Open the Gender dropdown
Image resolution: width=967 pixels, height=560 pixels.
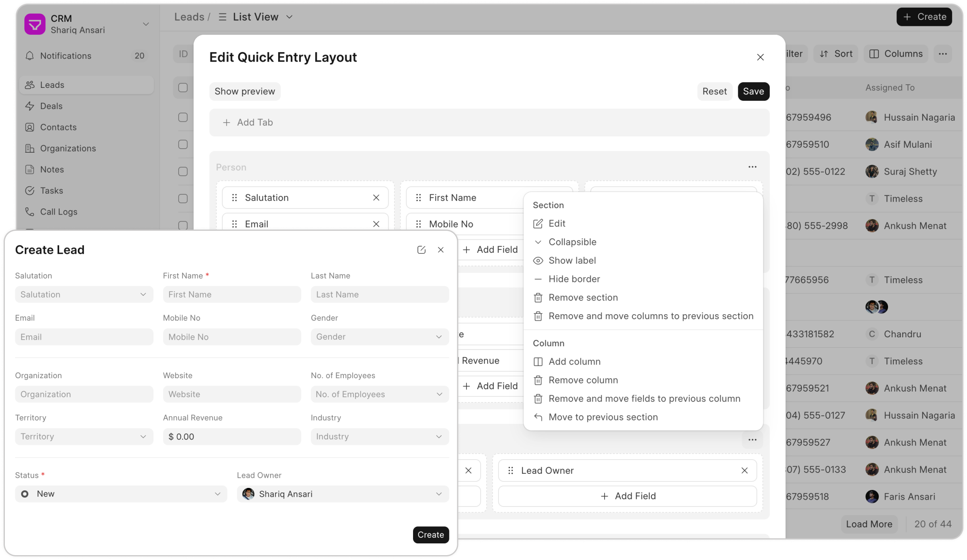(379, 336)
